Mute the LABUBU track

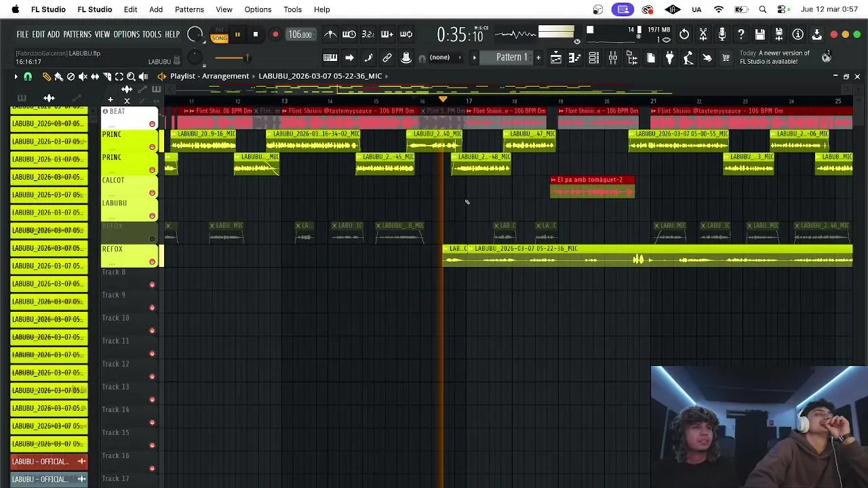coord(152,216)
